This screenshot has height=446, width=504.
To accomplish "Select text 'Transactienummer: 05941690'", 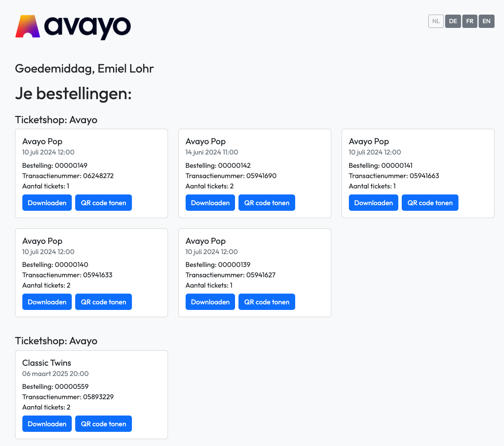I will 231,176.
